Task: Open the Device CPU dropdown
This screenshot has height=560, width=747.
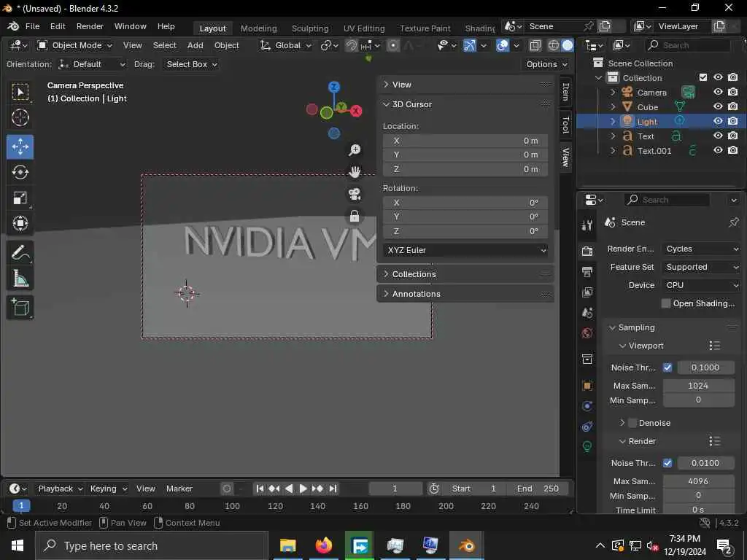Action: point(701,285)
